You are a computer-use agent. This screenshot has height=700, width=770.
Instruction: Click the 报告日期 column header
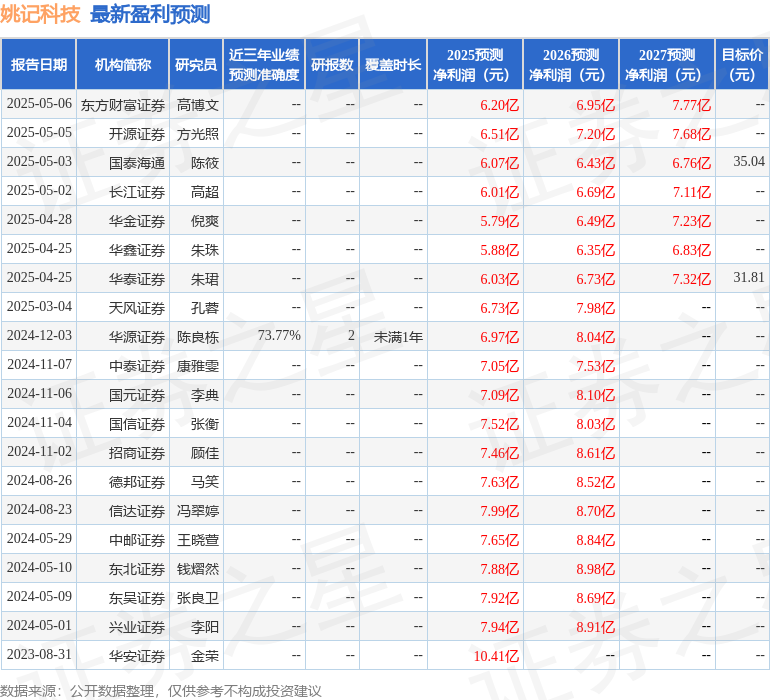coord(39,64)
